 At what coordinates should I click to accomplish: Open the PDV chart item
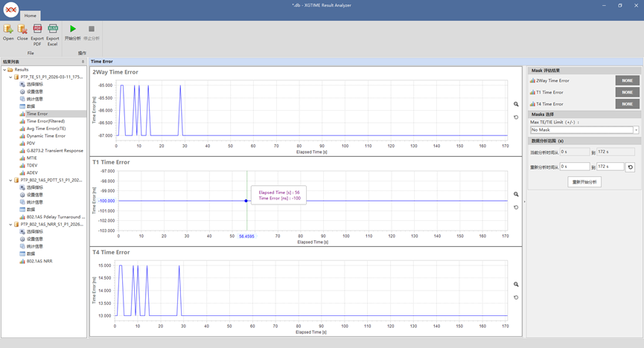[31, 144]
